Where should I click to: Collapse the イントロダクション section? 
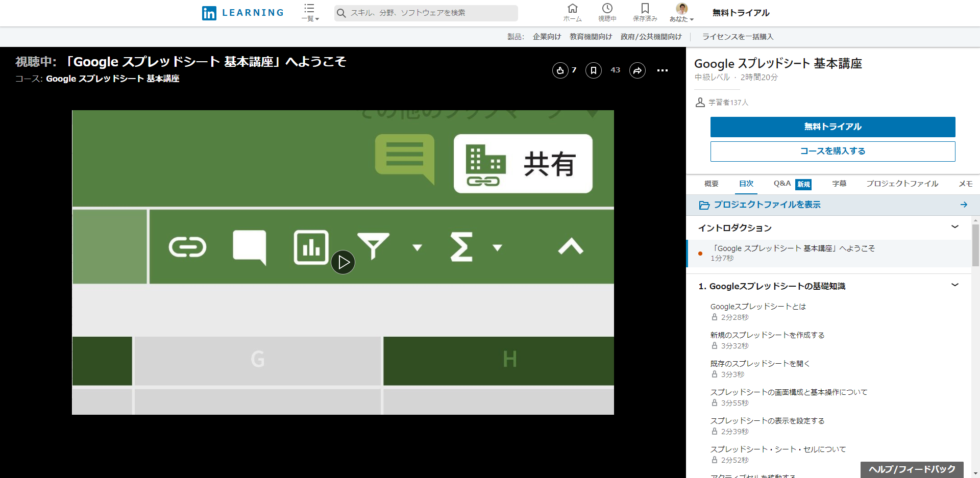[955, 227]
